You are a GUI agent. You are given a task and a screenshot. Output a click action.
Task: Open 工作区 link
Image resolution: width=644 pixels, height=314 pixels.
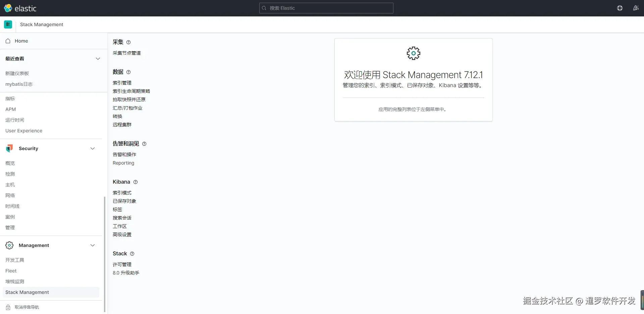120,226
